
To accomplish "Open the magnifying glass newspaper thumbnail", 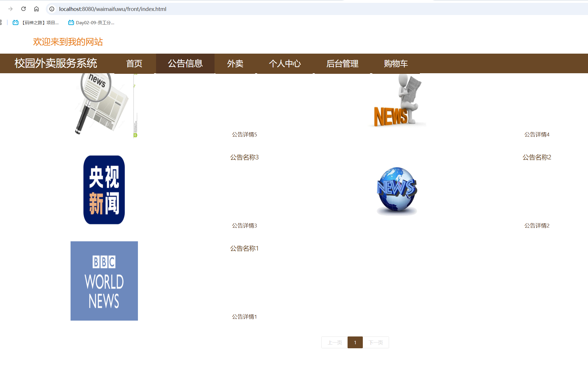I will (x=104, y=106).
